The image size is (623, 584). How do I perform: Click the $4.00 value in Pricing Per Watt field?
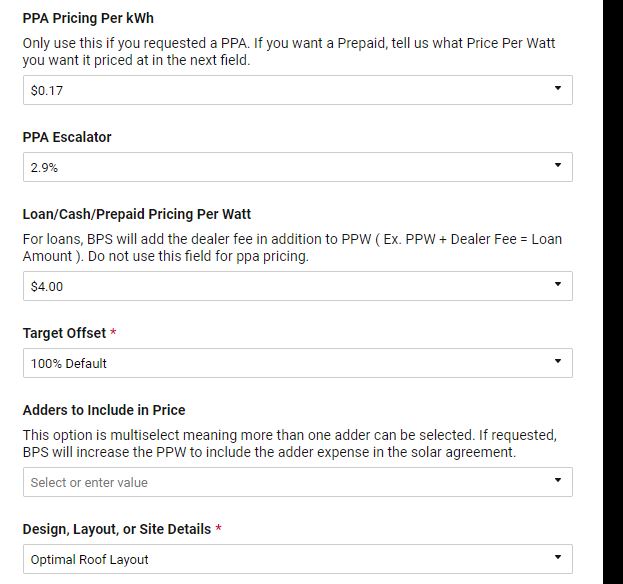(x=47, y=286)
